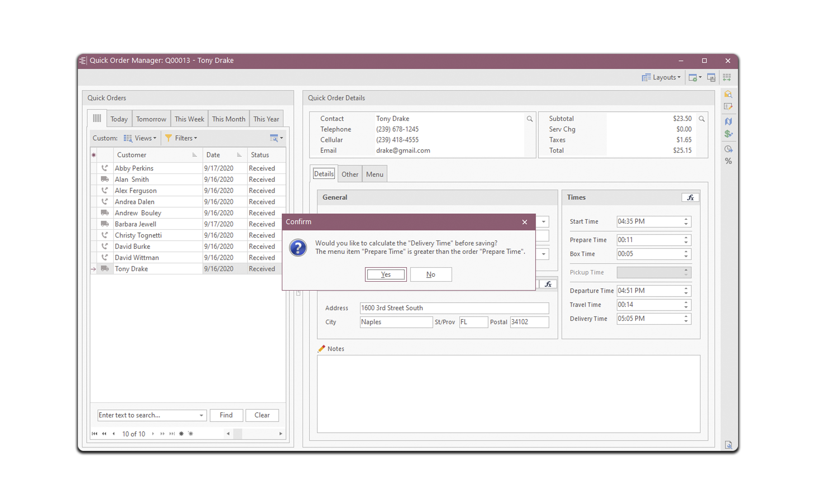Go to last record navigator button

(x=172, y=434)
